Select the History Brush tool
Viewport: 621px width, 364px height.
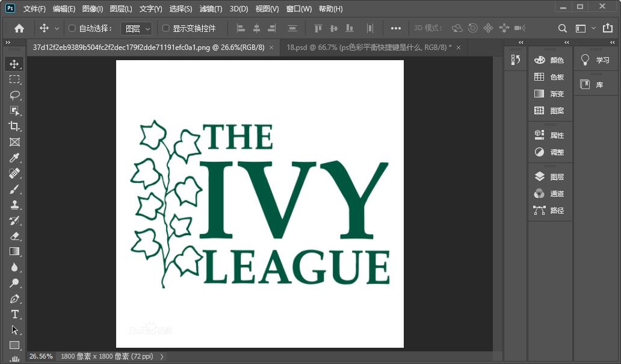pyautogui.click(x=14, y=220)
